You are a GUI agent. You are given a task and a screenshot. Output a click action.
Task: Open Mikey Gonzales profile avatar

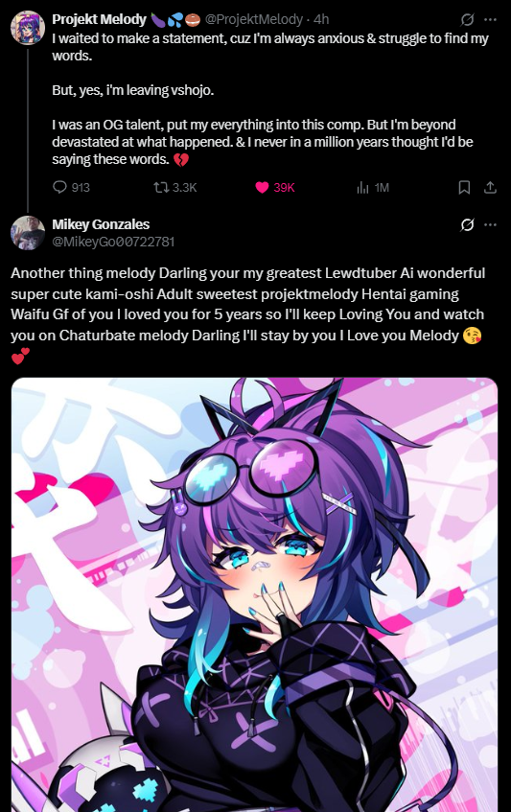point(28,233)
